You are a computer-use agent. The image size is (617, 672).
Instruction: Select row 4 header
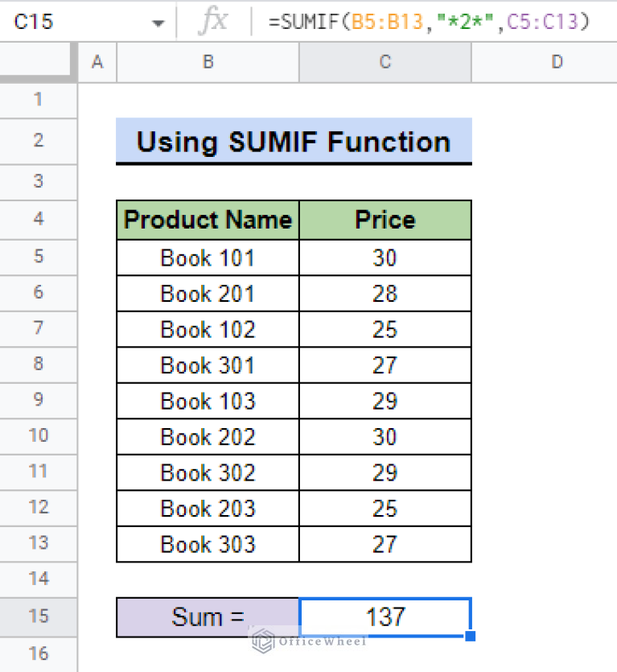(x=39, y=219)
